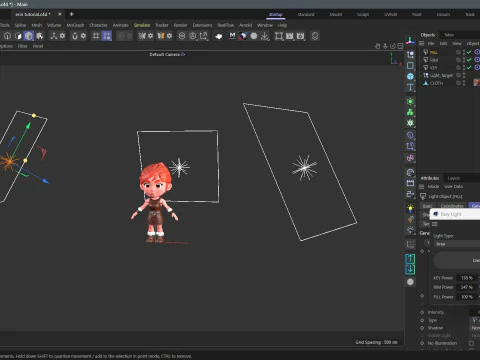
Task: Click the grid snap hash icon
Action: pos(96,36)
